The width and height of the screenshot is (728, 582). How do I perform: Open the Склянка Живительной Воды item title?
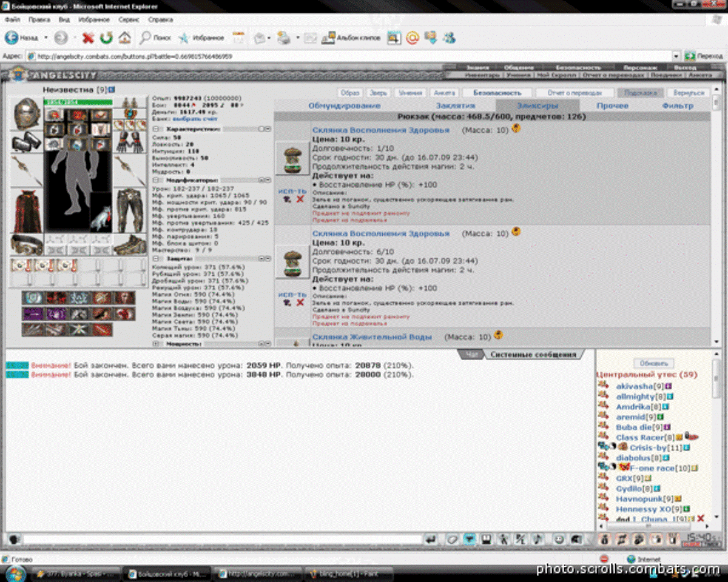pos(372,336)
